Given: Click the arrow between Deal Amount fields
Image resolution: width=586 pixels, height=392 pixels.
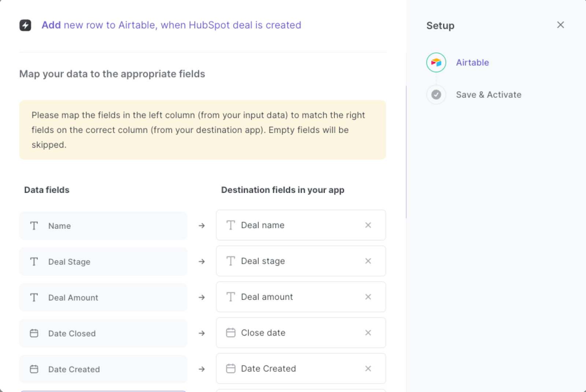Looking at the screenshot, I should click(x=201, y=298).
